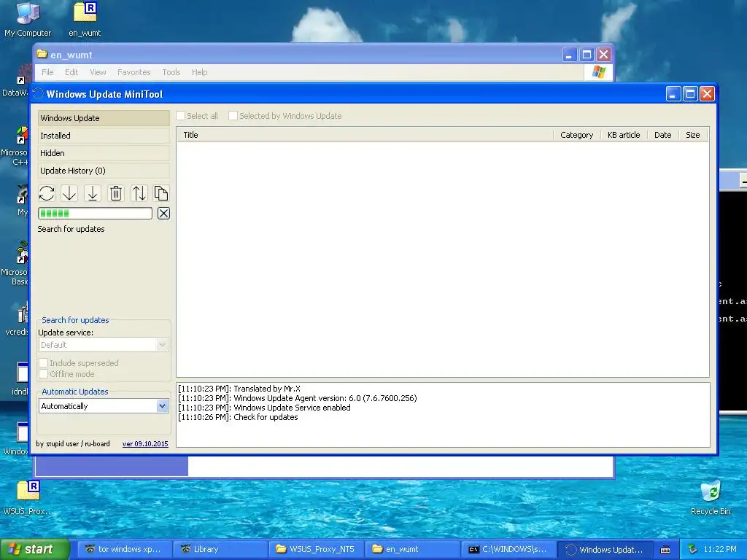
Task: Click the Windows Update Agent version log line
Action: (x=298, y=398)
